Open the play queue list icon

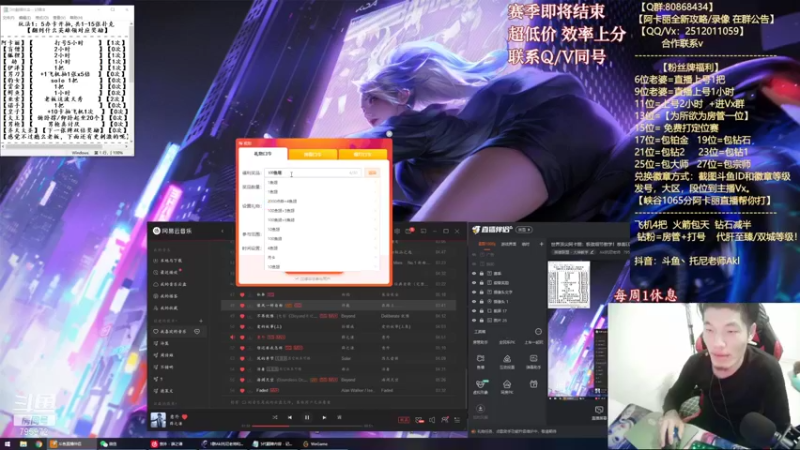tap(457, 420)
